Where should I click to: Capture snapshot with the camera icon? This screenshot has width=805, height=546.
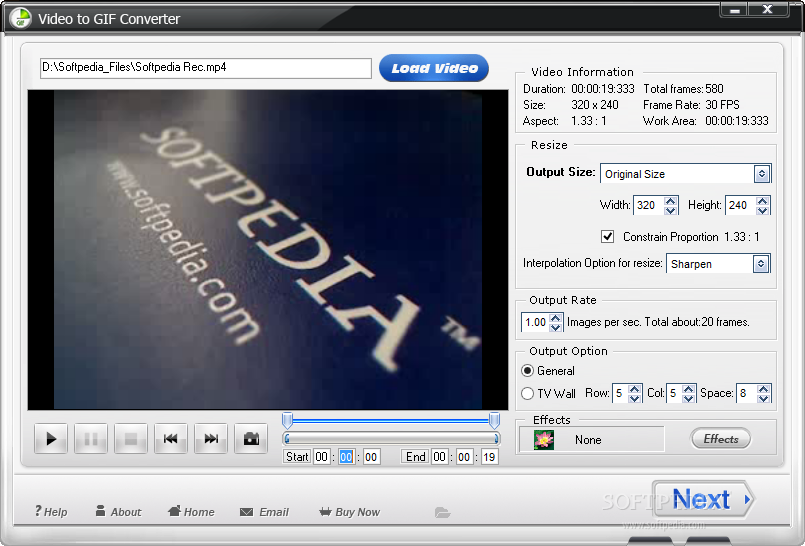(x=251, y=439)
